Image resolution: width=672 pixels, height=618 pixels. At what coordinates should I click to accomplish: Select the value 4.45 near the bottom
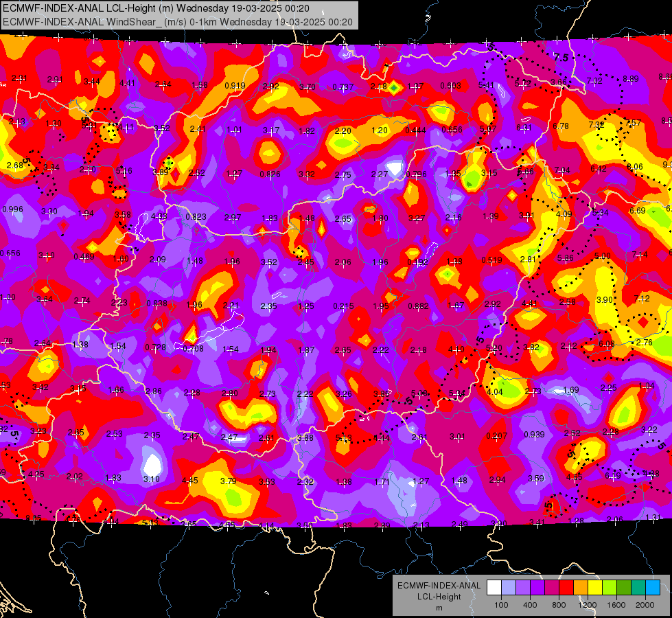(190, 481)
